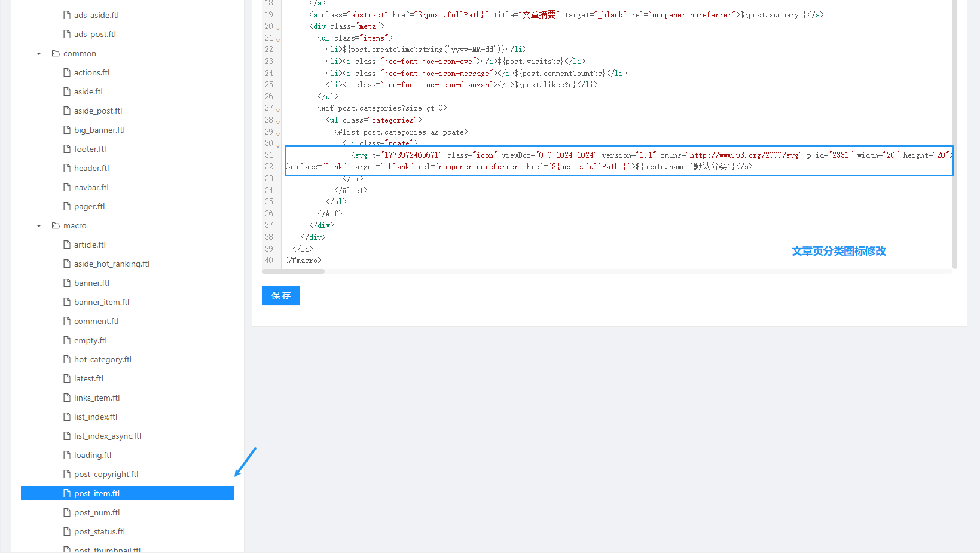Collapse the common folder arrow

(39, 54)
